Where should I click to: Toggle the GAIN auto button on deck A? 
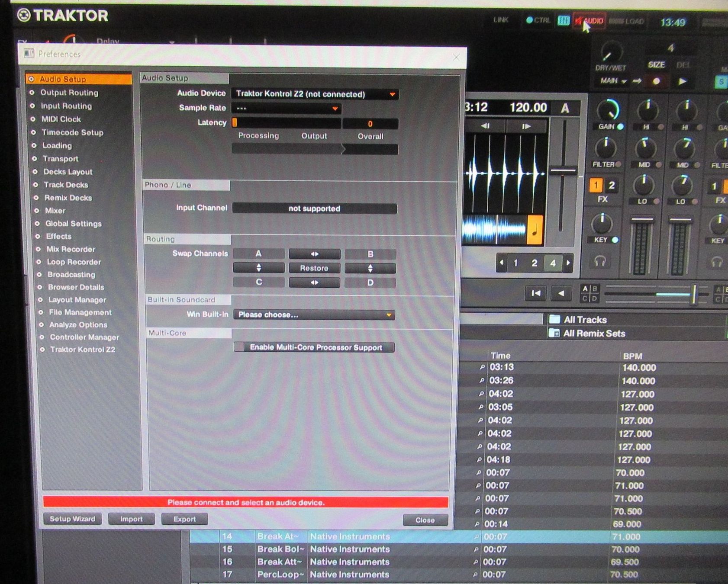click(x=620, y=127)
